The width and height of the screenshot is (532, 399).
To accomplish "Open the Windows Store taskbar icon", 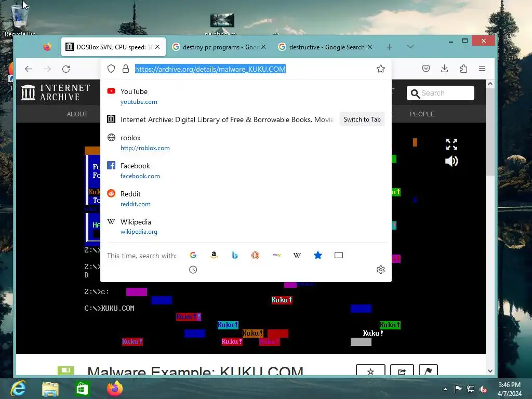I will click(x=82, y=389).
